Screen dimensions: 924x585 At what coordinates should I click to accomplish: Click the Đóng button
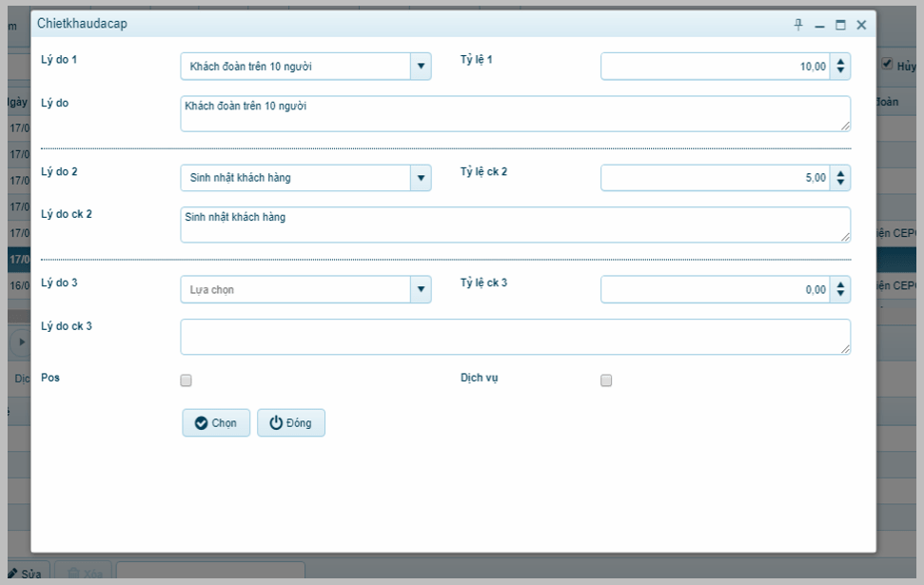pyautogui.click(x=291, y=423)
